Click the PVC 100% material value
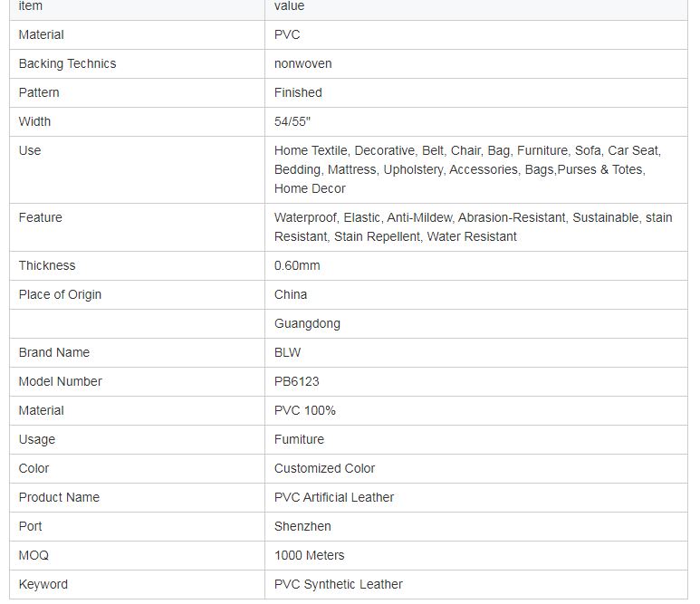 [x=305, y=411]
